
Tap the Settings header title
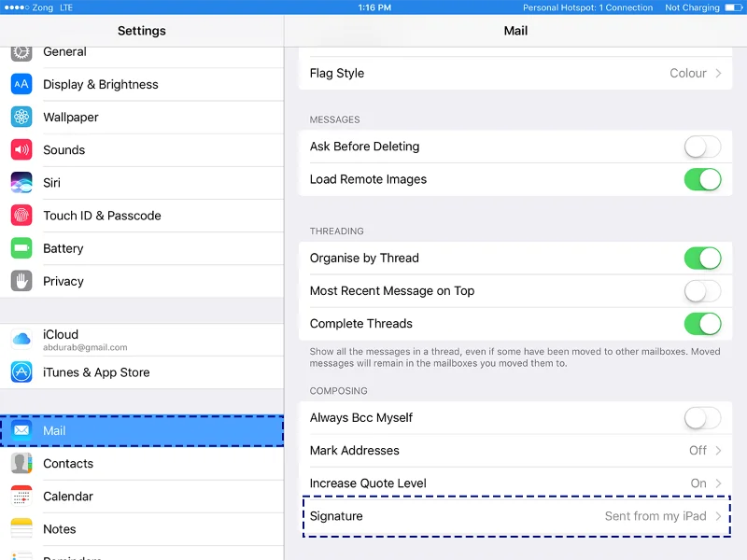click(x=142, y=31)
